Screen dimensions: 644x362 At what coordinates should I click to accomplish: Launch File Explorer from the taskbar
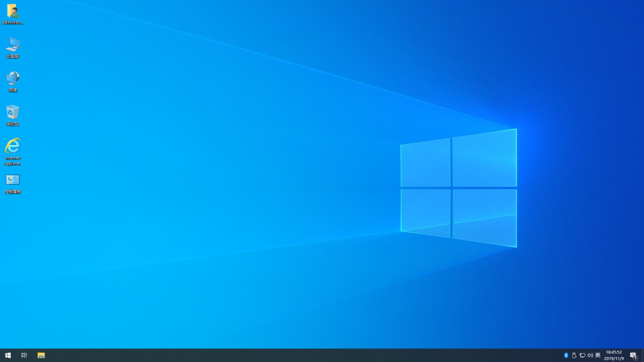(x=41, y=356)
